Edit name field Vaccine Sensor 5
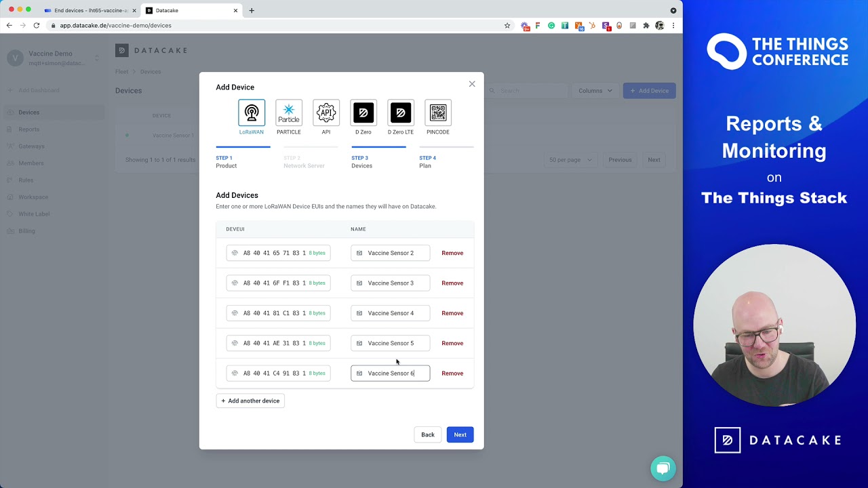Image resolution: width=868 pixels, height=488 pixels. (390, 343)
